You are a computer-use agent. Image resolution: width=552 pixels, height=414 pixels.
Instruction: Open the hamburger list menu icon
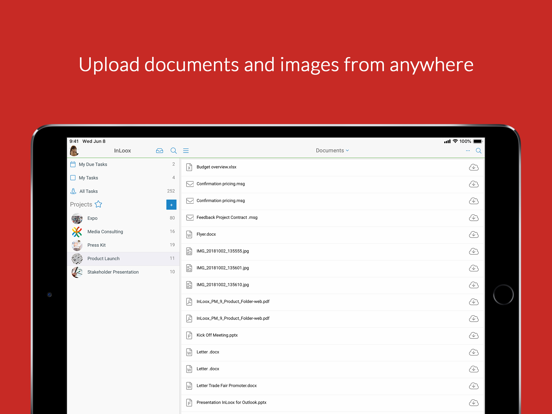(x=186, y=151)
